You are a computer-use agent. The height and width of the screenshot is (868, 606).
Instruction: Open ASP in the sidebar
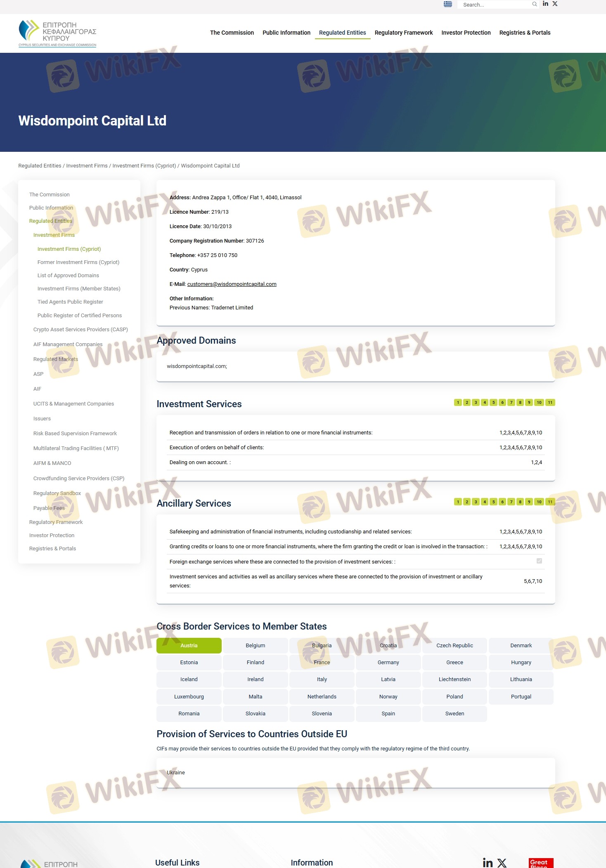pos(38,374)
